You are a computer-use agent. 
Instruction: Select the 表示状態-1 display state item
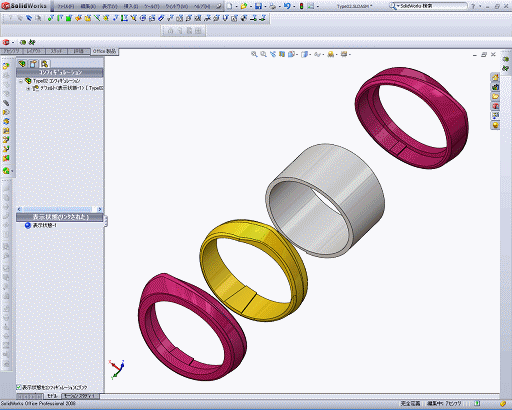[x=41, y=225]
